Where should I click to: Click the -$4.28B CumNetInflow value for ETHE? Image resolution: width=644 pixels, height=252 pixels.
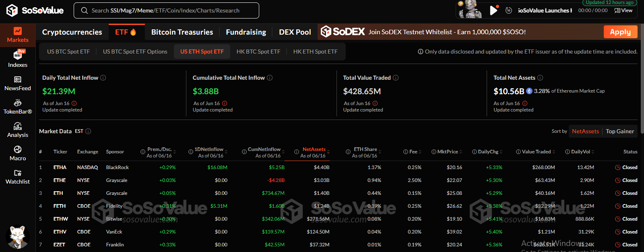[276, 180]
